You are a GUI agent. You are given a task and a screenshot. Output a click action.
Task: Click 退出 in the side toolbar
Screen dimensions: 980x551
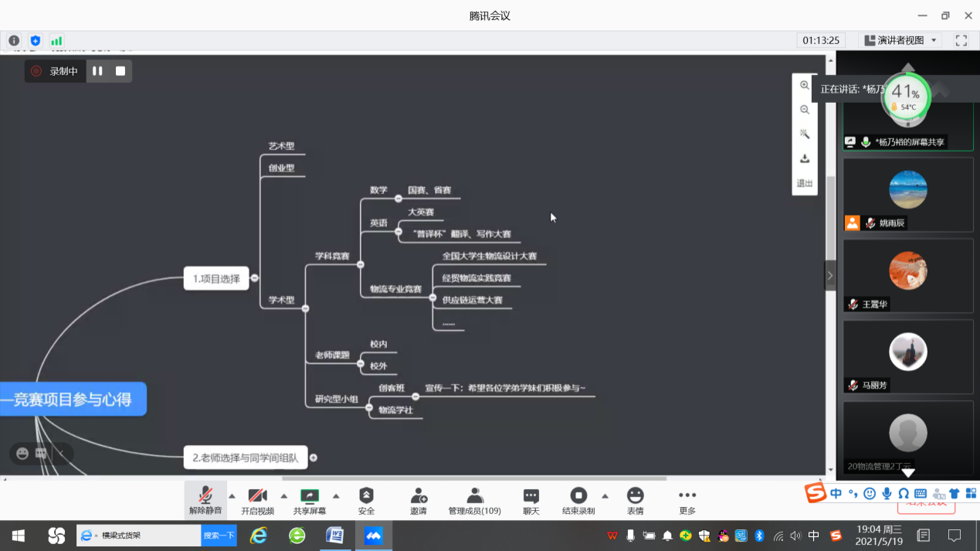pyautogui.click(x=805, y=183)
